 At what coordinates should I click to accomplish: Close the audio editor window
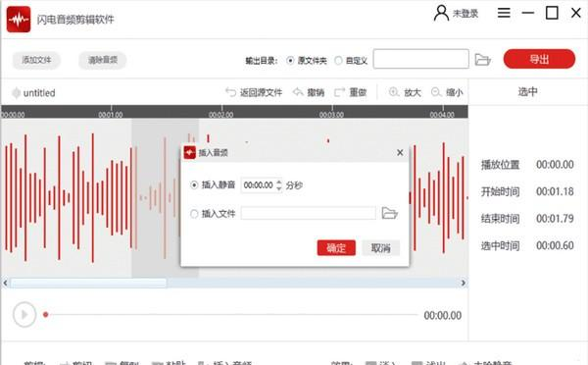pos(575,13)
